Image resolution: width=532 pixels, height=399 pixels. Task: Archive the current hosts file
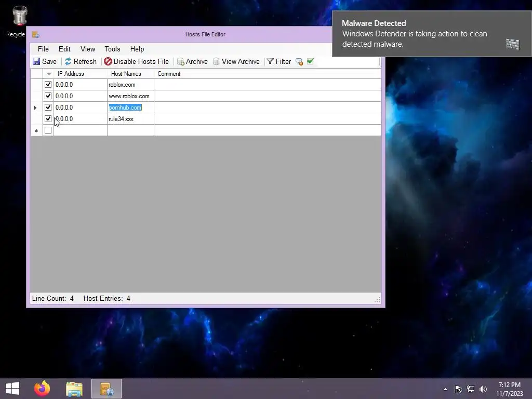tap(192, 61)
